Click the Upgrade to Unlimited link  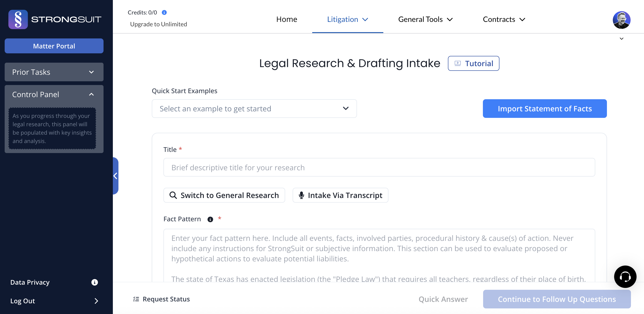pyautogui.click(x=159, y=24)
